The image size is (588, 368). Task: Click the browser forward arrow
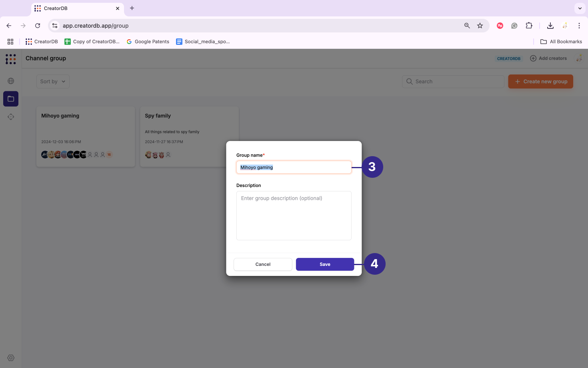tap(23, 26)
